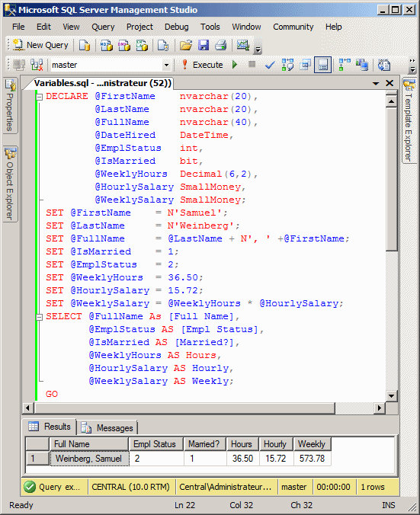The image size is (420, 515).
Task: Expand standard toolbar overflow options
Action: coord(258,50)
